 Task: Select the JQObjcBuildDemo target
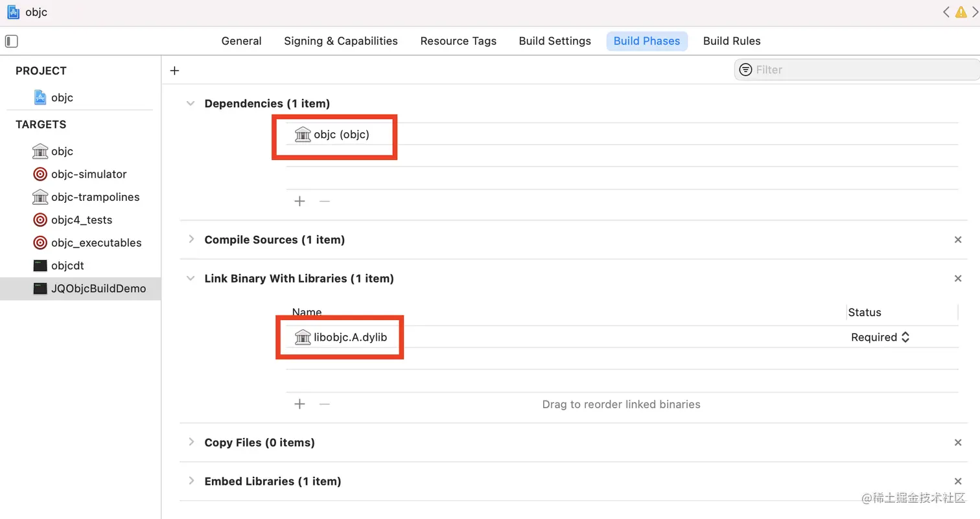coord(80,288)
